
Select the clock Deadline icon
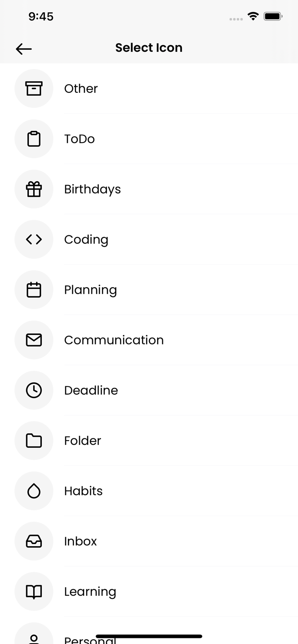(34, 390)
